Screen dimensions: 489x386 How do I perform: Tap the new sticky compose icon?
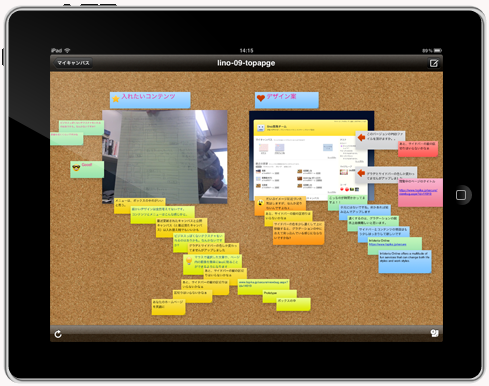click(x=433, y=63)
